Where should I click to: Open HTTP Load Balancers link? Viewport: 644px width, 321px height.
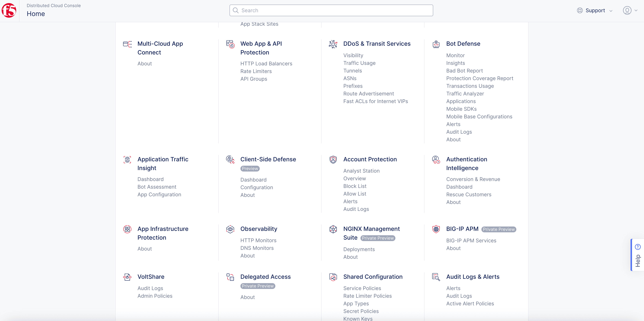coord(266,64)
